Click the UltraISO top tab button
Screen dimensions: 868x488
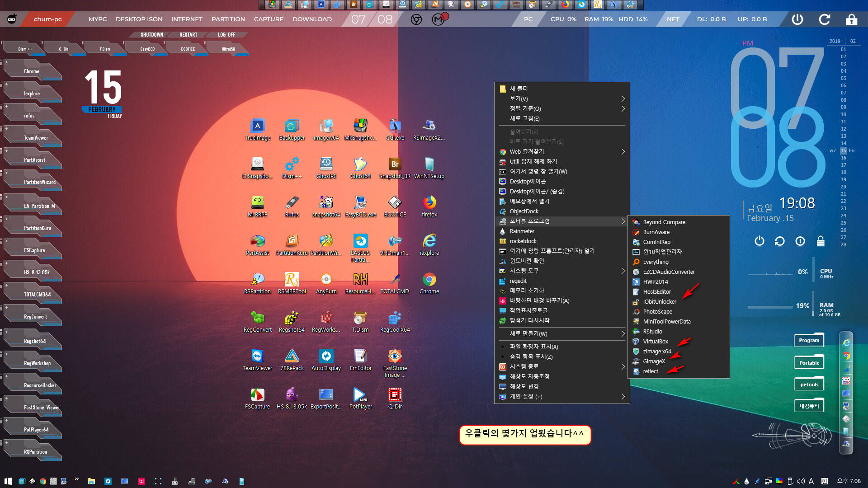228,49
